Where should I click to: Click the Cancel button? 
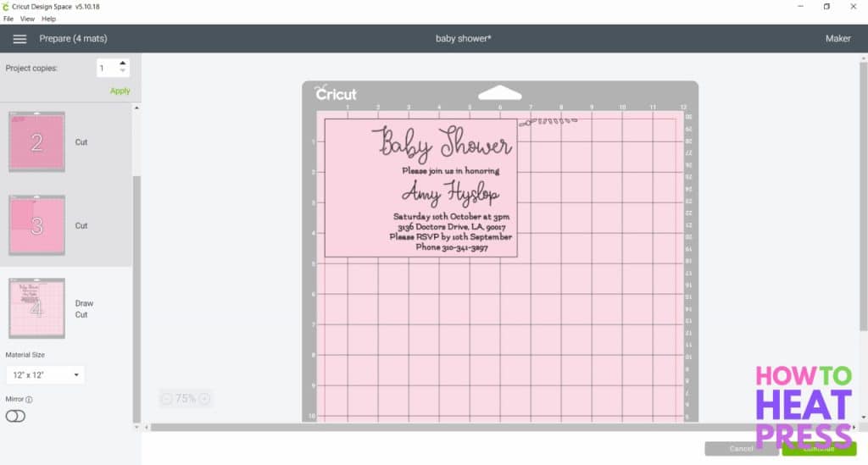pyautogui.click(x=741, y=448)
